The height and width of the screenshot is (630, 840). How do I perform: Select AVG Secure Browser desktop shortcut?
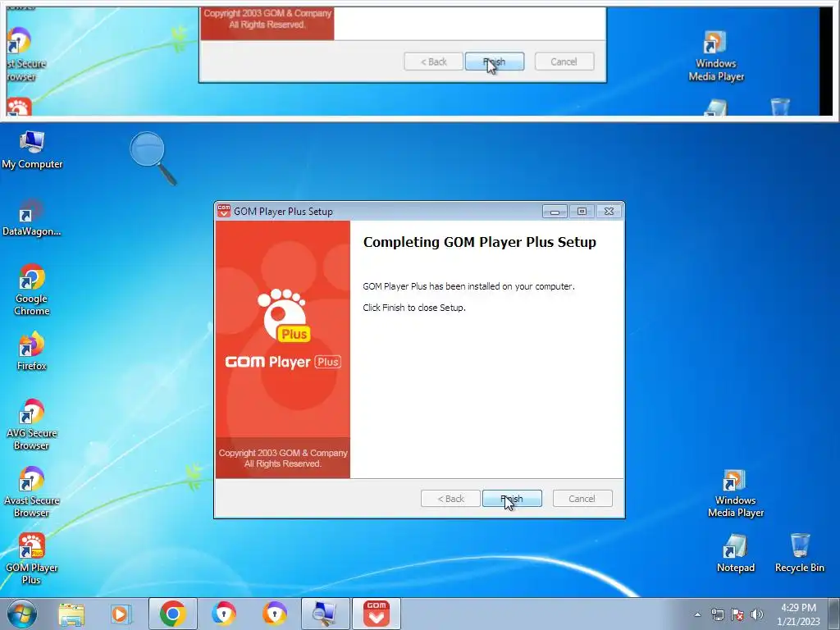coord(31,424)
